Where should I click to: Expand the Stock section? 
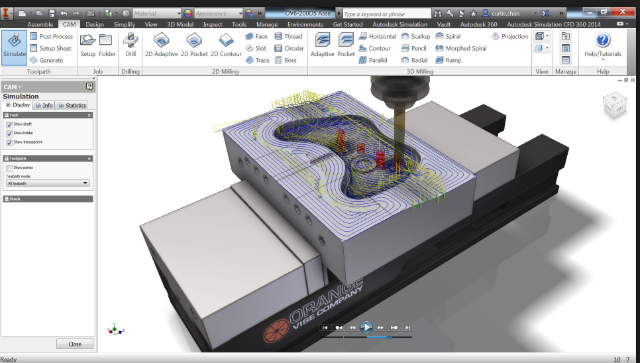point(48,199)
